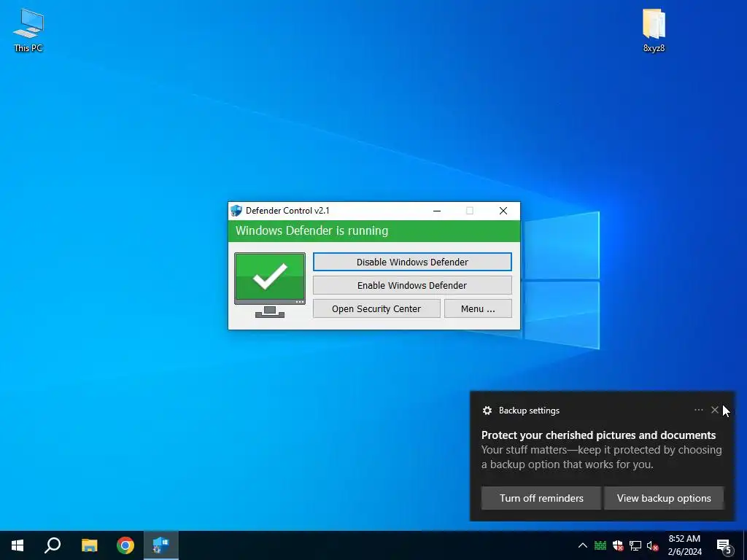Open the Windows Start menu
747x560 pixels.
pyautogui.click(x=18, y=545)
